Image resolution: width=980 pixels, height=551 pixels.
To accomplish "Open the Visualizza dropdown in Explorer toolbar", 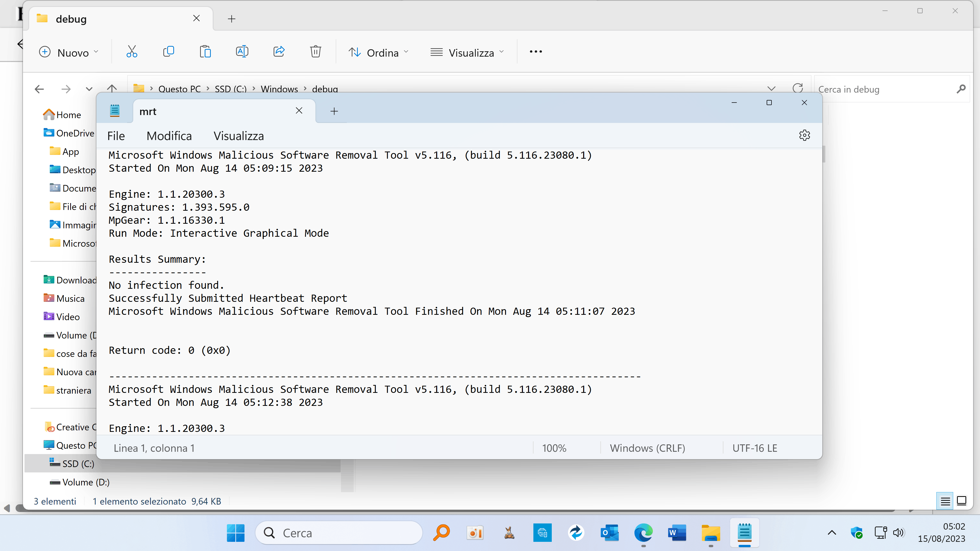I will pos(467,53).
